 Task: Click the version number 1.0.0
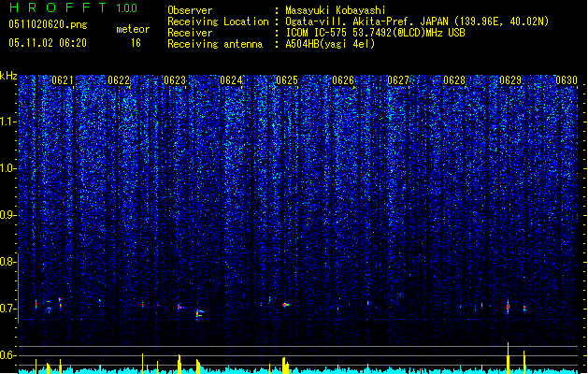(x=126, y=7)
